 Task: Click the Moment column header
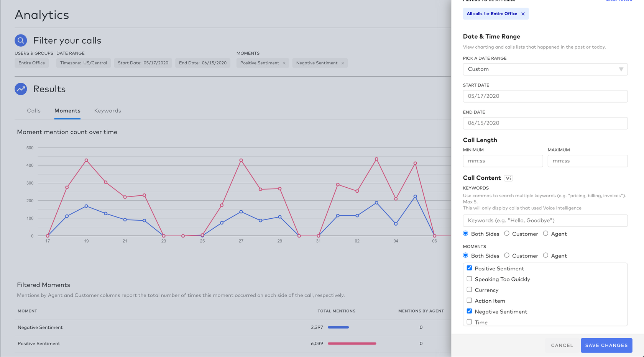(x=27, y=311)
